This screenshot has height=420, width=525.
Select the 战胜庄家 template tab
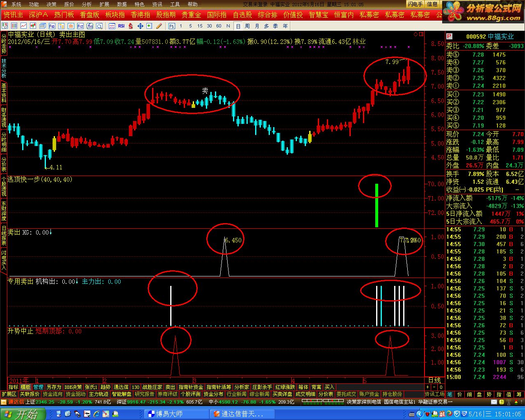pyautogui.click(x=152, y=387)
